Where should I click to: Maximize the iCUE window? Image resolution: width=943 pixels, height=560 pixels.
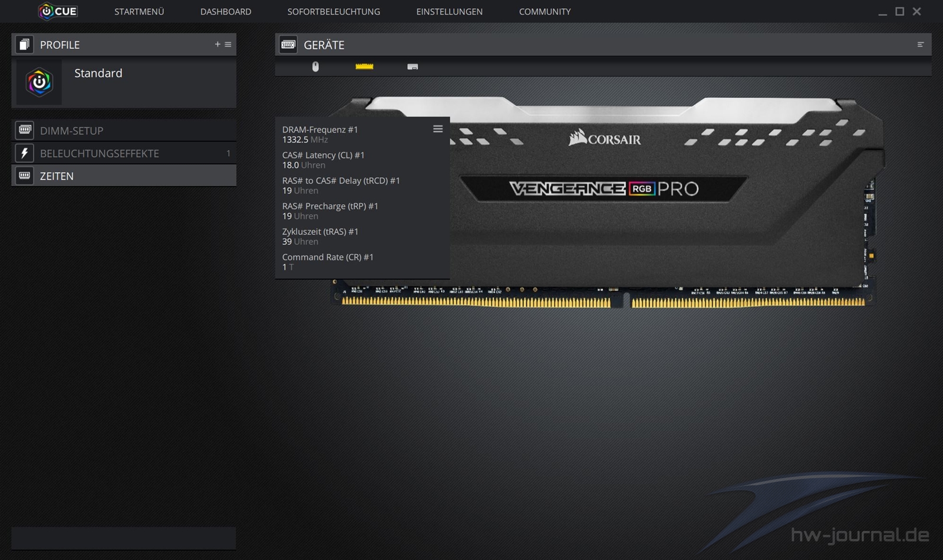tap(899, 11)
